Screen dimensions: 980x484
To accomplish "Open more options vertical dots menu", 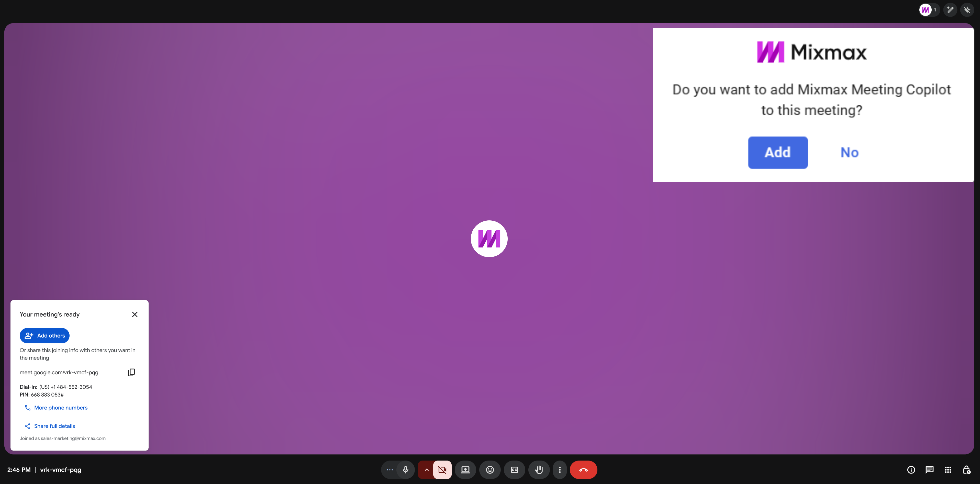I will click(560, 469).
